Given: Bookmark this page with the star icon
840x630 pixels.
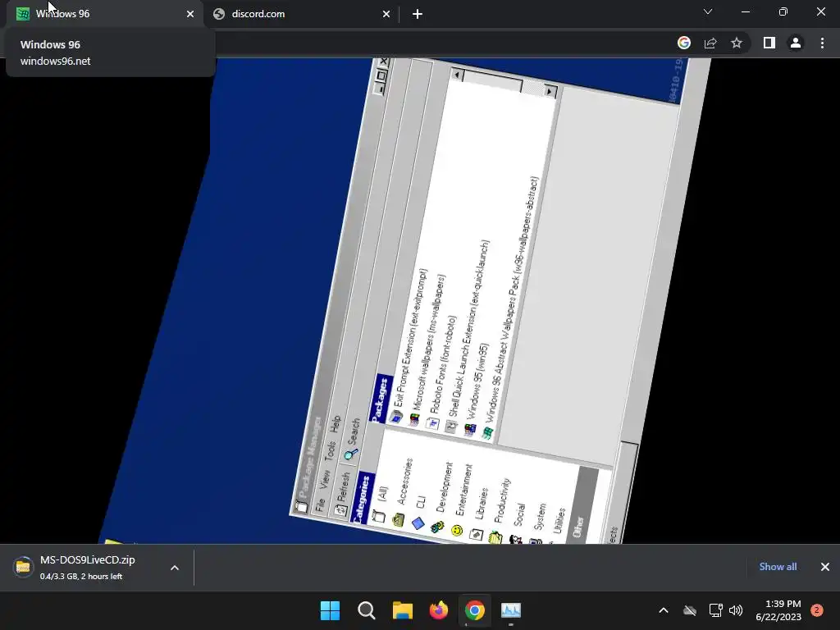Looking at the screenshot, I should [737, 43].
